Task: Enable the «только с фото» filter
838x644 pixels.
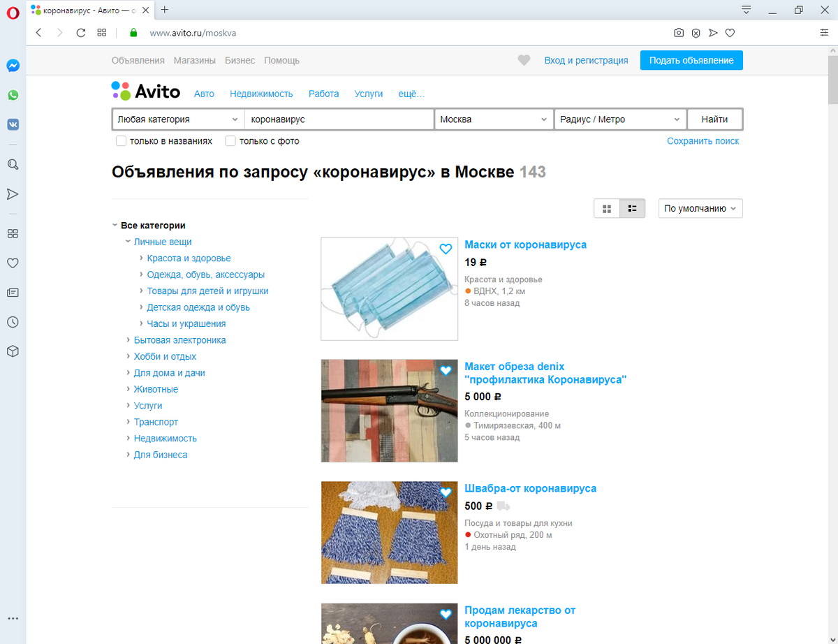Action: 230,141
